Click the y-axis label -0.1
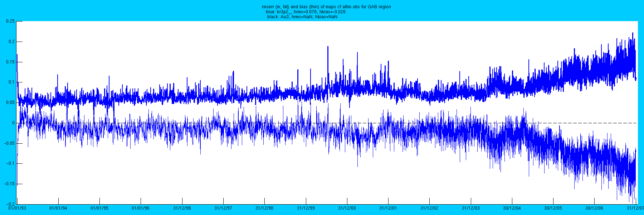The width and height of the screenshot is (644, 215). coord(11,163)
